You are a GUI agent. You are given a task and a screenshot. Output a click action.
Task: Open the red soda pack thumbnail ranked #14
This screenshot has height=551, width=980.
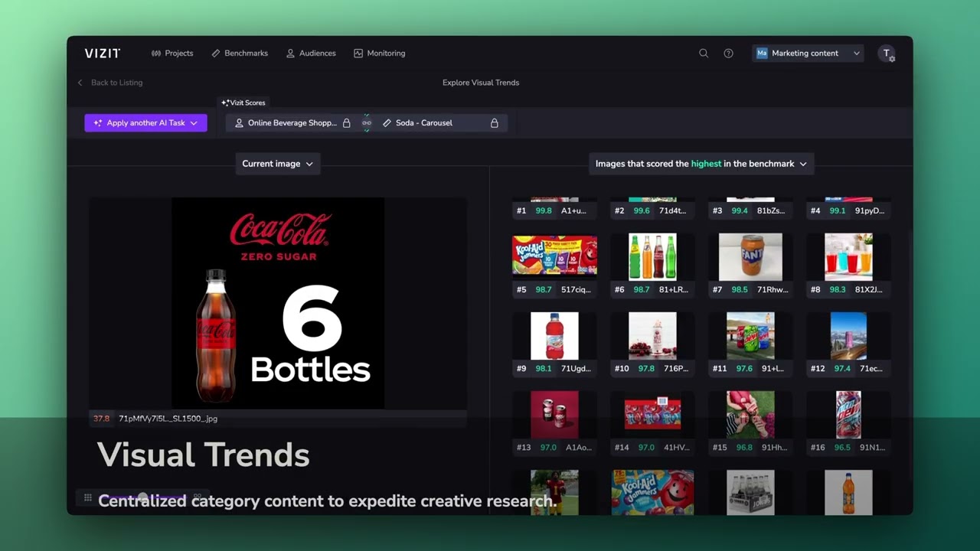point(652,415)
